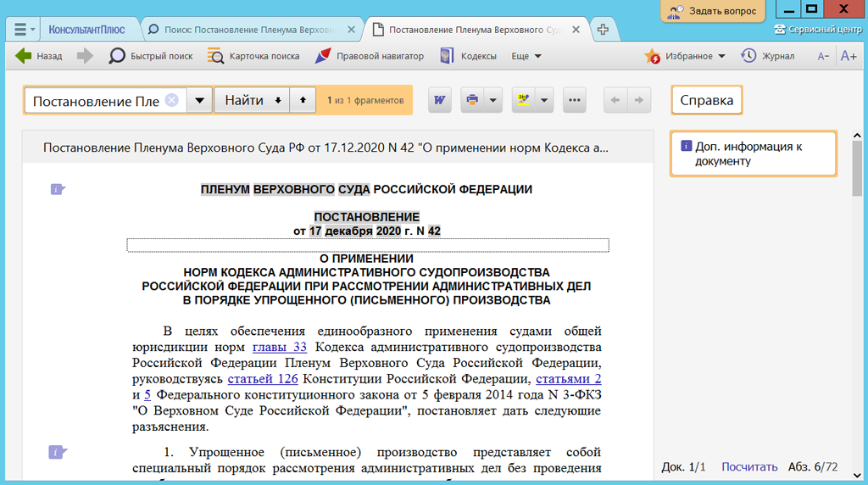Decrease font size with A- button
Viewport: 868px width, 485px height.
click(823, 56)
